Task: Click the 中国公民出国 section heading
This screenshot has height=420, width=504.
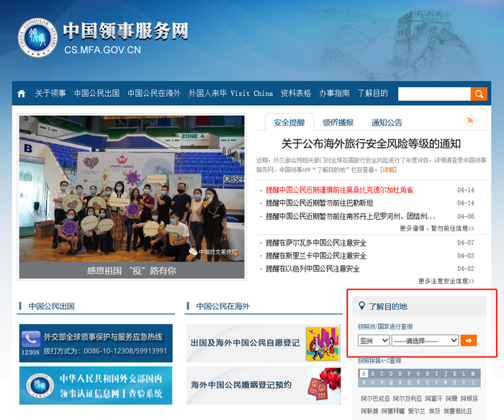Action: (x=51, y=306)
